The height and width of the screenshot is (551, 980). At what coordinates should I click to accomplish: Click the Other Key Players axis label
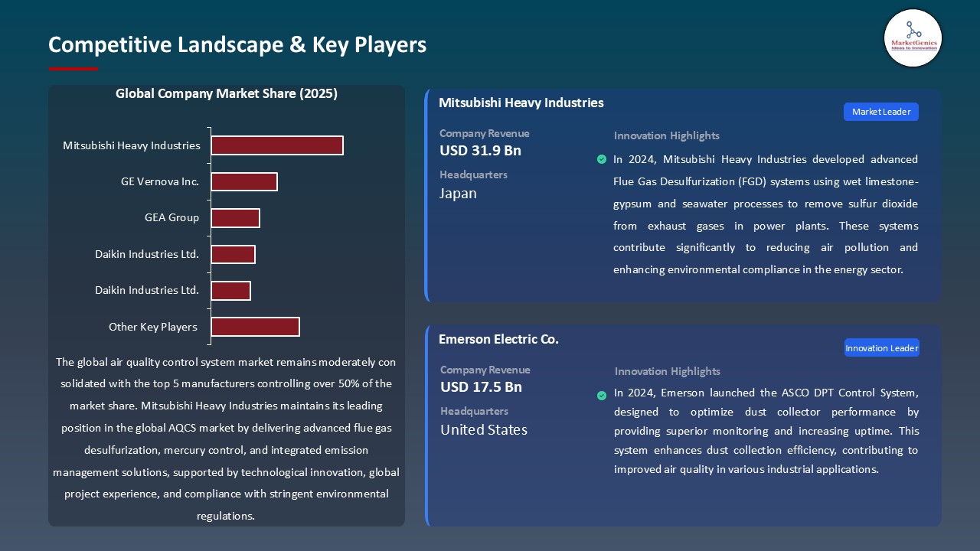[x=153, y=327]
